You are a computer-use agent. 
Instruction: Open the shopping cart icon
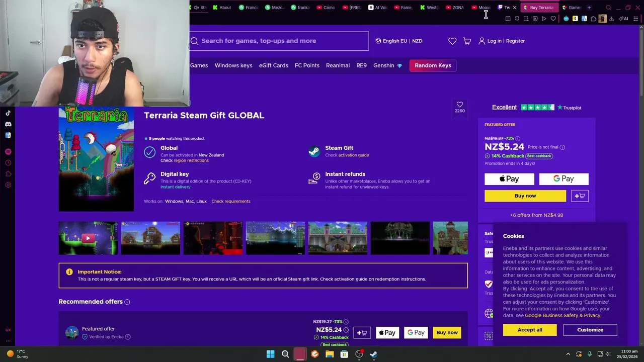[467, 41]
